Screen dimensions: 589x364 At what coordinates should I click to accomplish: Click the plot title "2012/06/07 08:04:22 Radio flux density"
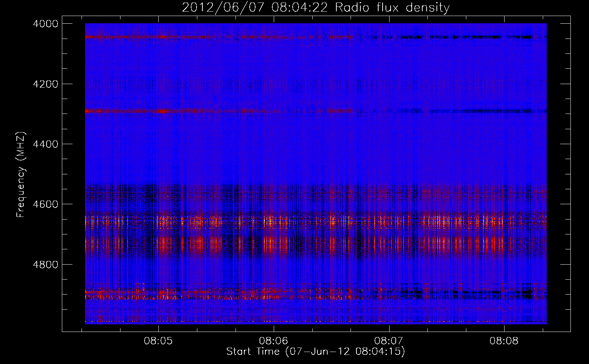tap(316, 7)
